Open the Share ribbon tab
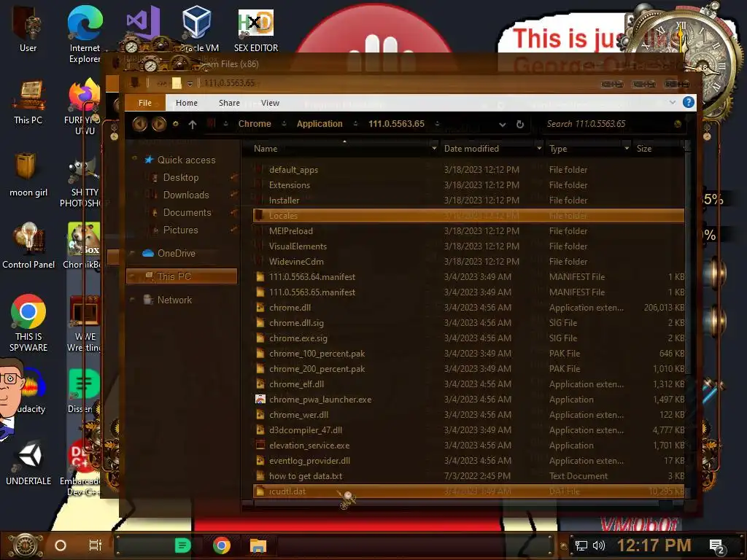Screen dimensions: 747x560 (x=229, y=103)
